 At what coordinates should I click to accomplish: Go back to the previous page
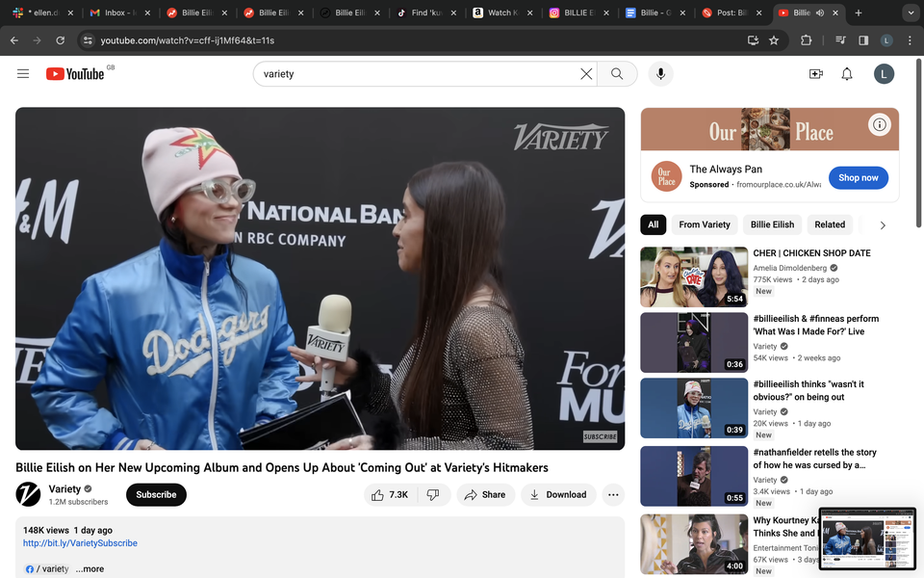point(14,40)
